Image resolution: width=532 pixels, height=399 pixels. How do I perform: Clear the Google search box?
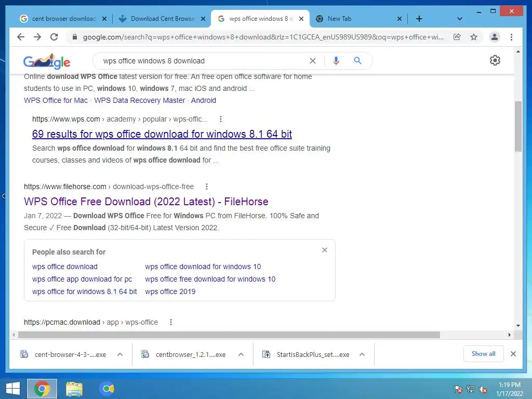click(312, 61)
